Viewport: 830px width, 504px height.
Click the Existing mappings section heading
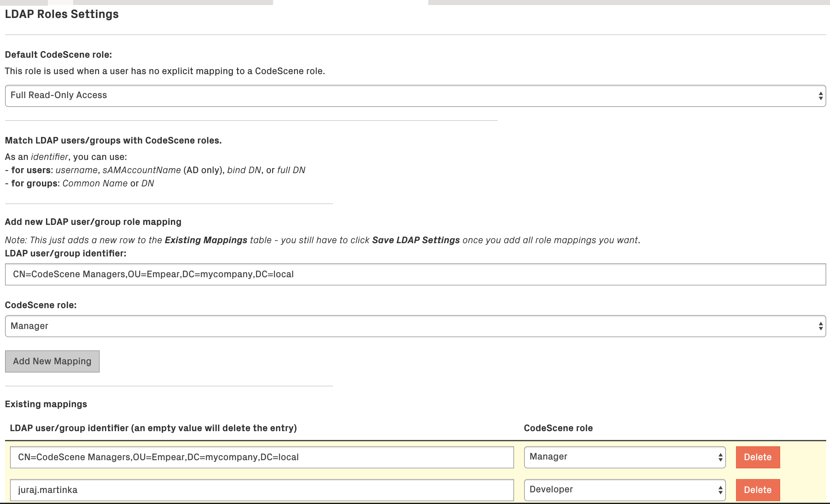(46, 404)
